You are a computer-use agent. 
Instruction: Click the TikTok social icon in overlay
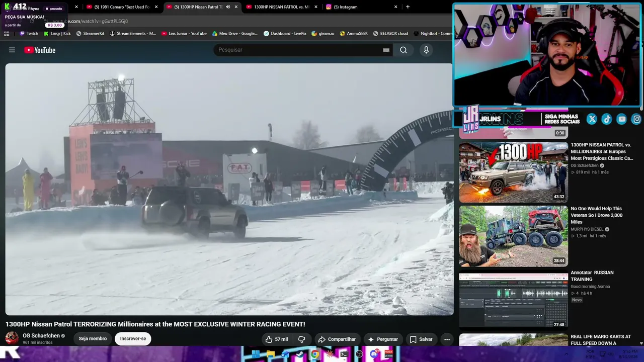(x=607, y=119)
